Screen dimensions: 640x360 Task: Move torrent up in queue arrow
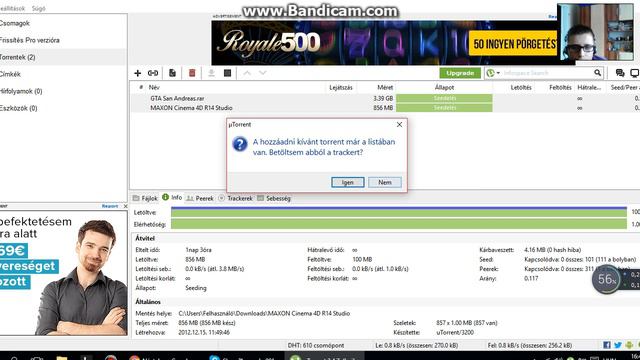(247, 73)
